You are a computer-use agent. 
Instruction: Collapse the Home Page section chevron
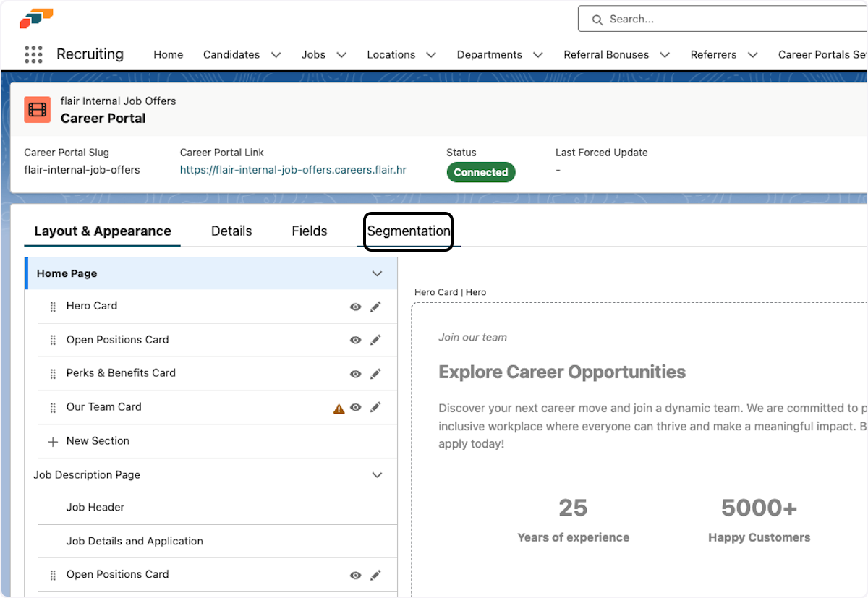(x=377, y=273)
